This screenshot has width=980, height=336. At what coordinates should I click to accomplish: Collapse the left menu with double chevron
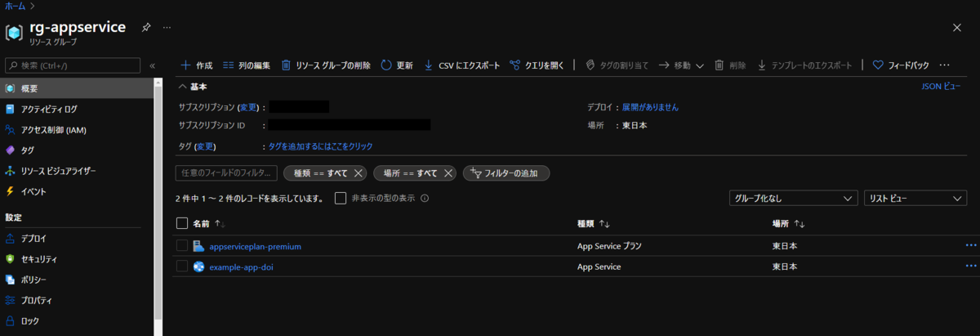[152, 65]
